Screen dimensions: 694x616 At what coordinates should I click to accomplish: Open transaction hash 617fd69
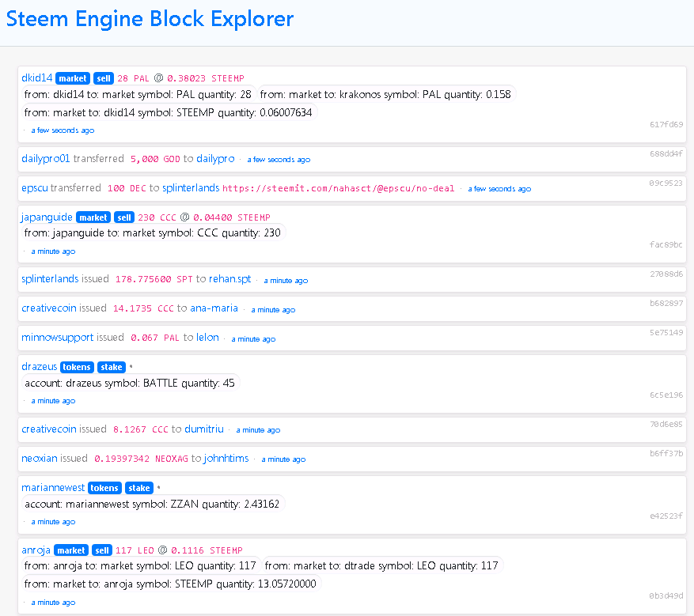point(666,124)
